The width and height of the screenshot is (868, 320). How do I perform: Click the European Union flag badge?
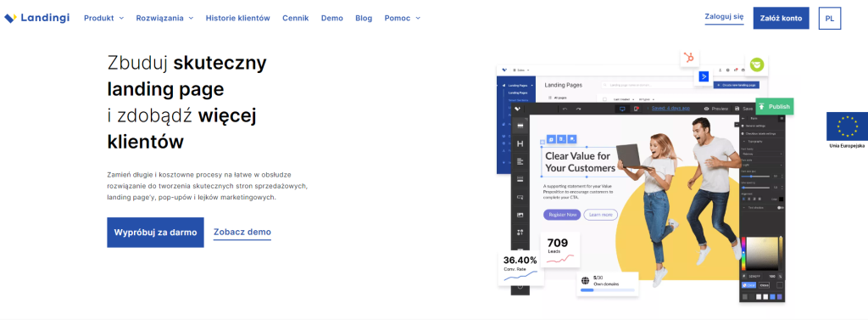click(x=847, y=126)
